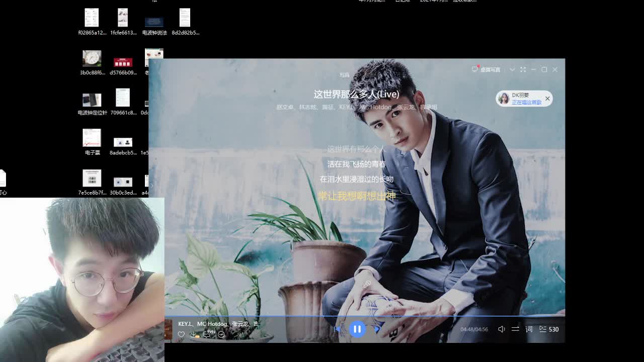Image resolution: width=644 pixels, height=362 pixels.
Task: Skip to the previous track
Action: [x=338, y=329]
